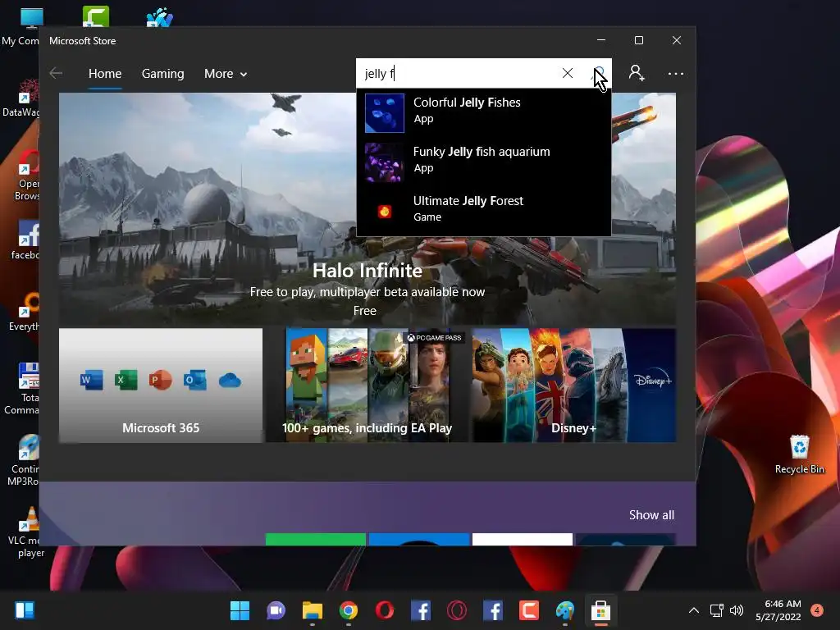840x630 pixels.
Task: Open the Paint globe taskbar icon
Action: pos(565,610)
